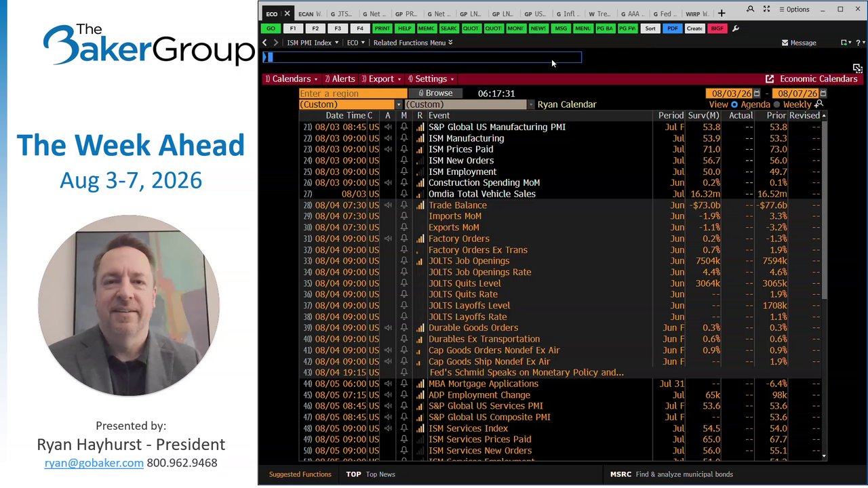This screenshot has height=488, width=868.
Task: Open Economic Calendars pop-out icon
Action: tap(770, 79)
